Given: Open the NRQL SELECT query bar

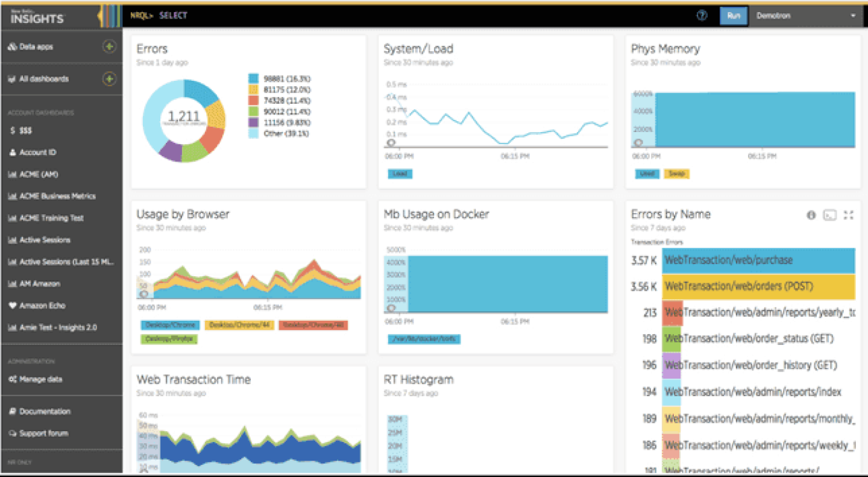Looking at the screenshot, I should click(174, 15).
